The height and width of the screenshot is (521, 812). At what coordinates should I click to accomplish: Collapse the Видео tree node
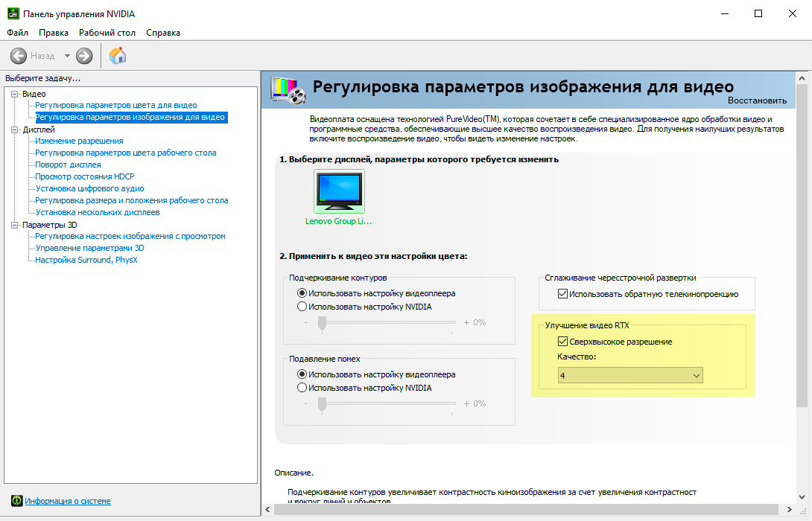14,94
